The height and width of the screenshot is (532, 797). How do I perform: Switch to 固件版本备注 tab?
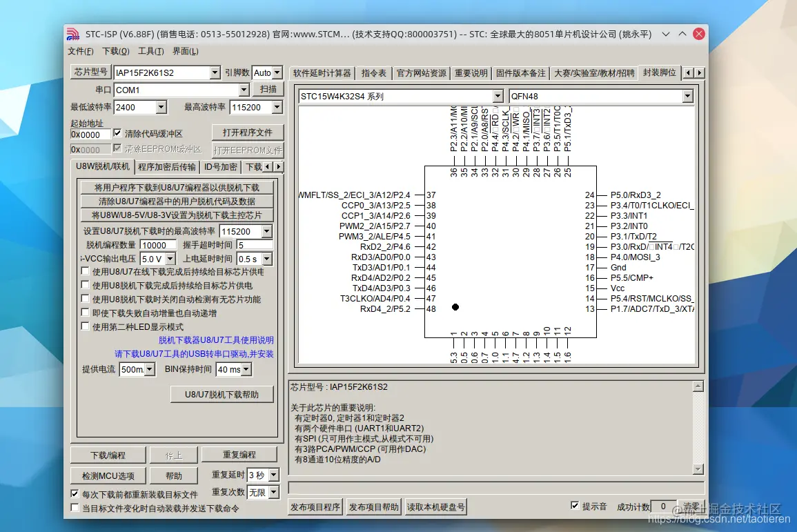(520, 73)
